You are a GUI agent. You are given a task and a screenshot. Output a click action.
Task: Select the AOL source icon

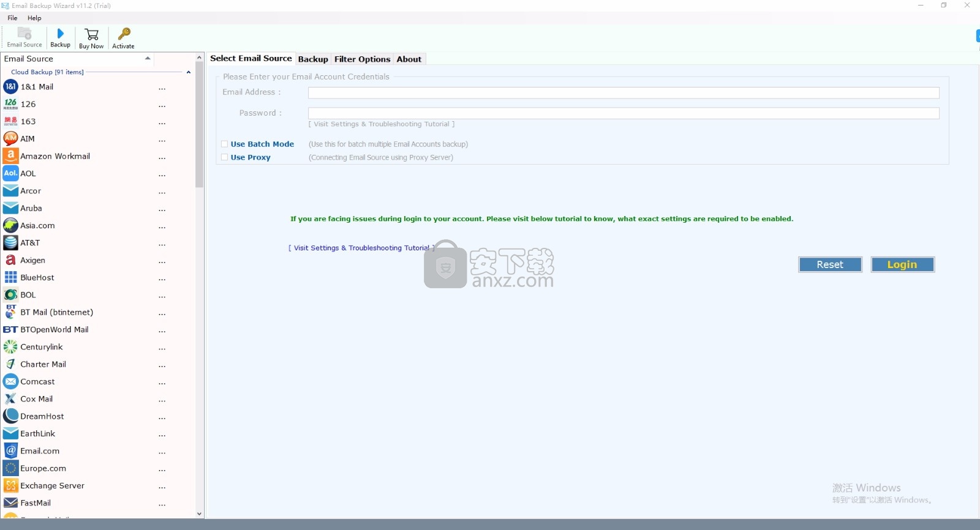click(x=10, y=173)
